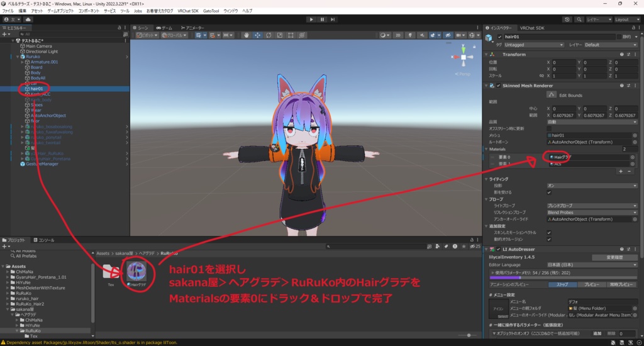Collapse the Ruruko object in hierarchy
644x346 pixels.
(18, 57)
